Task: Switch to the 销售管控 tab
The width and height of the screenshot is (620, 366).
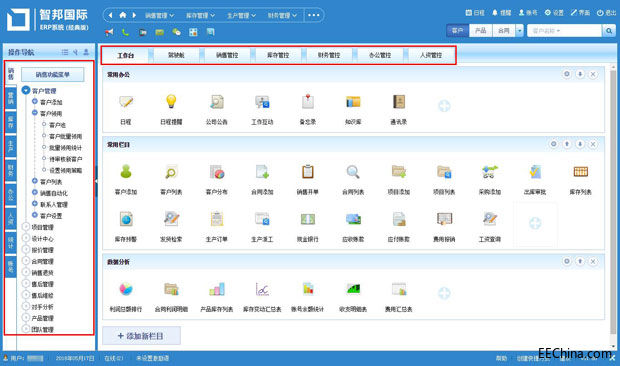Action: [227, 55]
